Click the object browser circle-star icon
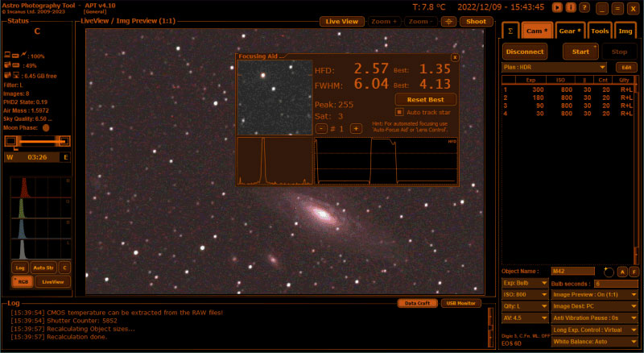The image size is (644, 353). click(609, 272)
